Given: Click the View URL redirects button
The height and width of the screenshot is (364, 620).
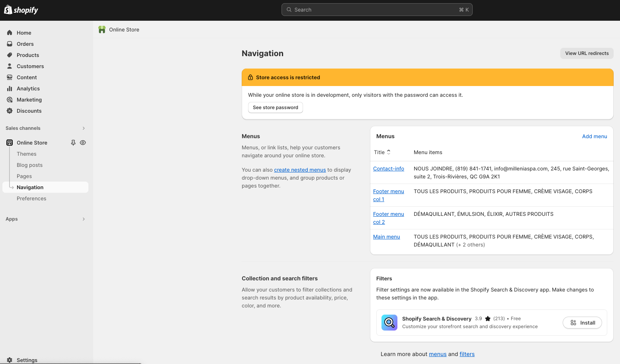Looking at the screenshot, I should click(x=587, y=53).
